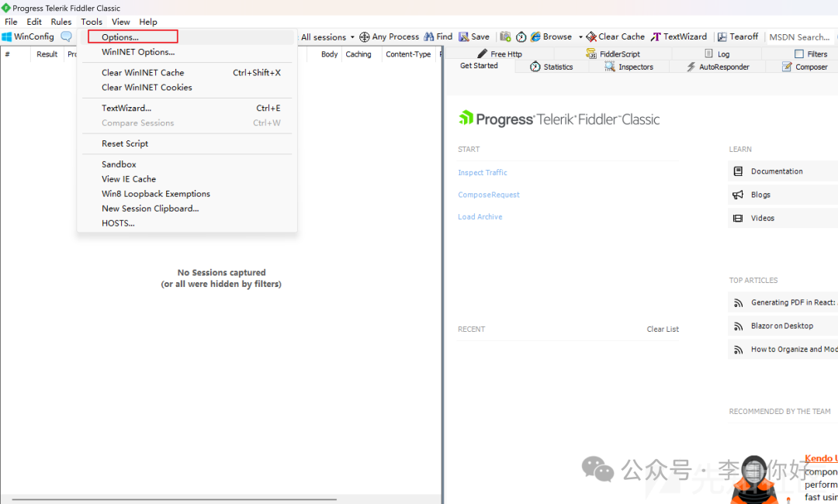Click the Result column header
838x504 pixels.
47,54
